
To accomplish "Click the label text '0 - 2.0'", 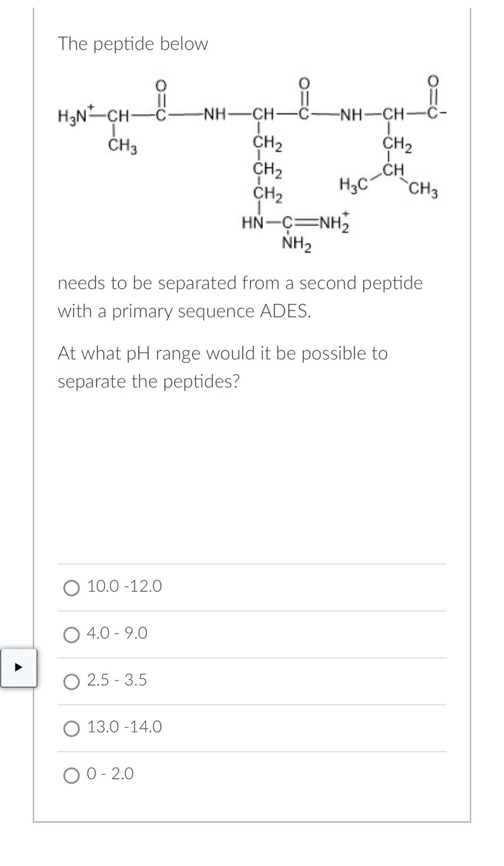I will click(x=110, y=773).
